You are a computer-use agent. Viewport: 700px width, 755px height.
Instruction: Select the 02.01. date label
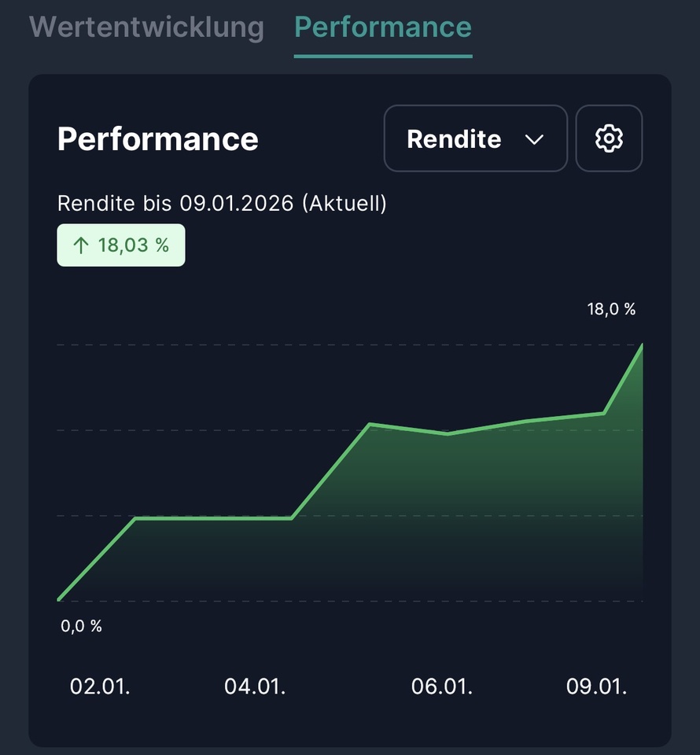[100, 687]
